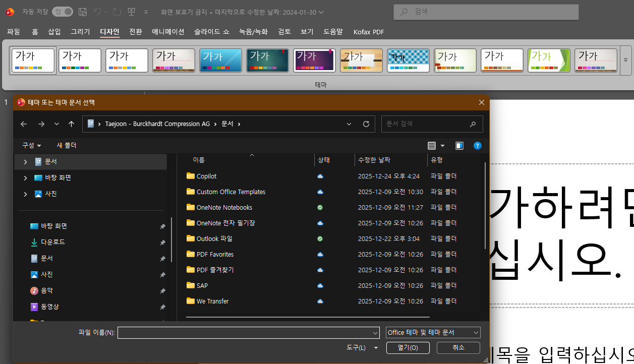Click the 문서 검색 search field

coord(432,124)
